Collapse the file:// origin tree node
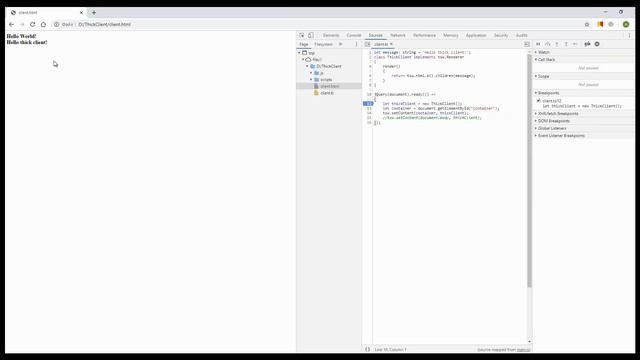Screen dimensions: 640x360 tap(303, 60)
